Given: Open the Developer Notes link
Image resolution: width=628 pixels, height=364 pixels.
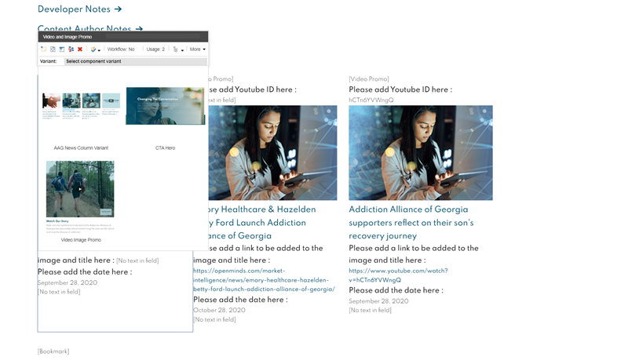Looking at the screenshot, I should coord(79,9).
